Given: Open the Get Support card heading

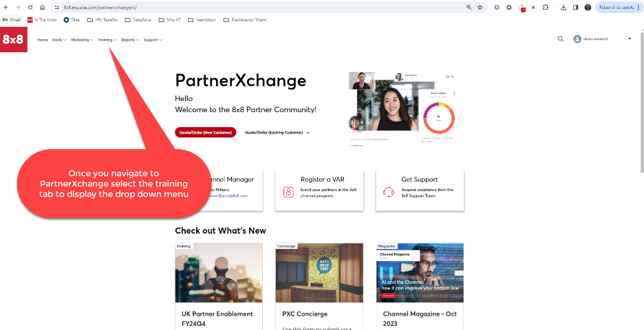Looking at the screenshot, I should [x=419, y=179].
